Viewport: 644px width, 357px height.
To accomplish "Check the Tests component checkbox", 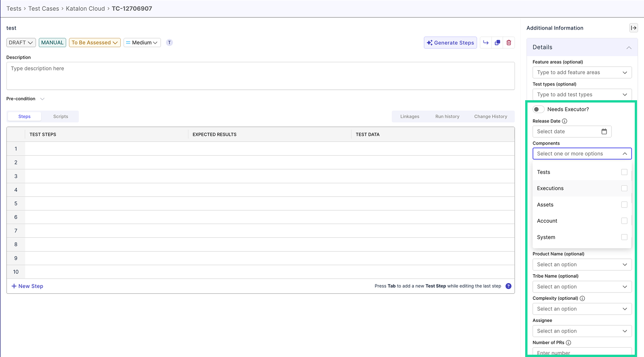I will [x=625, y=172].
